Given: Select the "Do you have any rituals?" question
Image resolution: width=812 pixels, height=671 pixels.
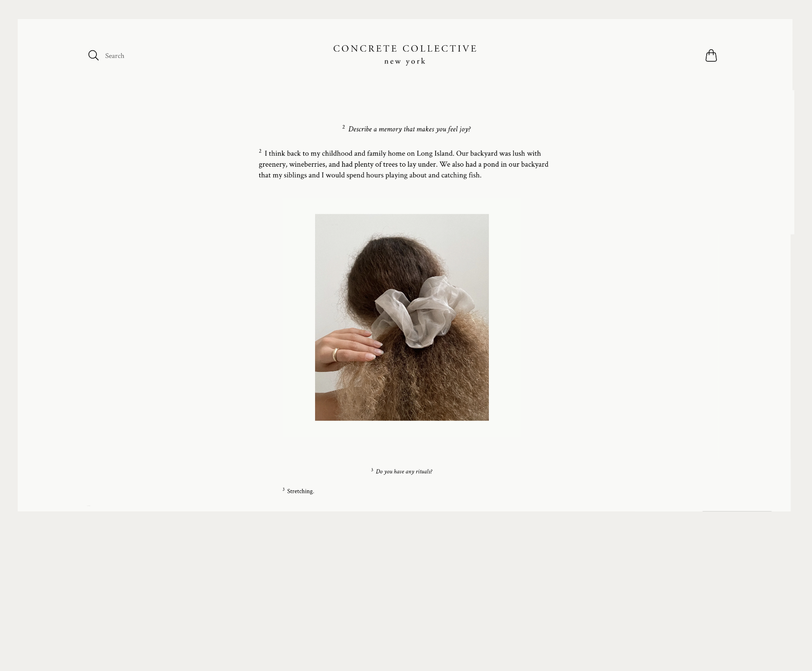Looking at the screenshot, I should click(x=404, y=471).
